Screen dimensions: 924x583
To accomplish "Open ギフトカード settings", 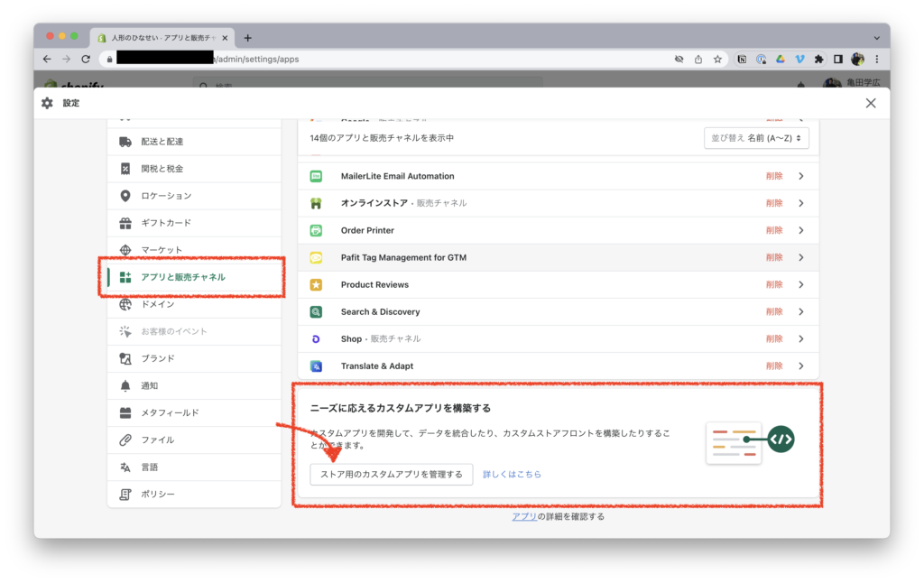I will tap(195, 223).
